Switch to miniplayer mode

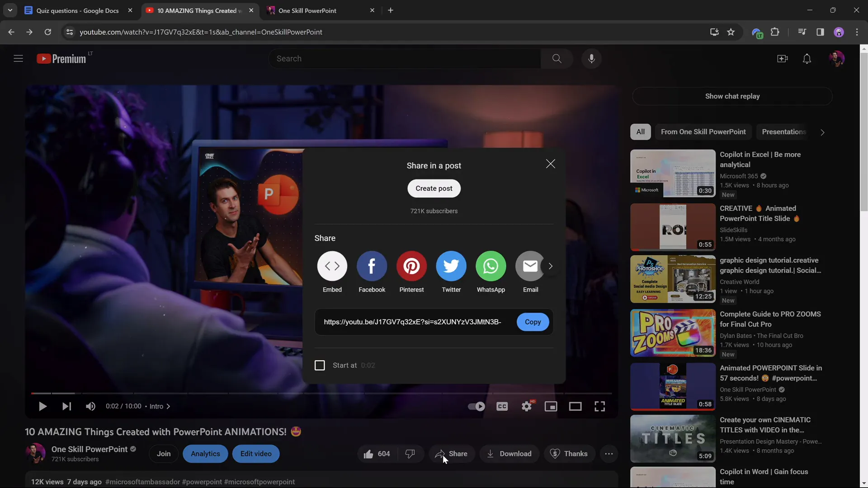(x=551, y=406)
